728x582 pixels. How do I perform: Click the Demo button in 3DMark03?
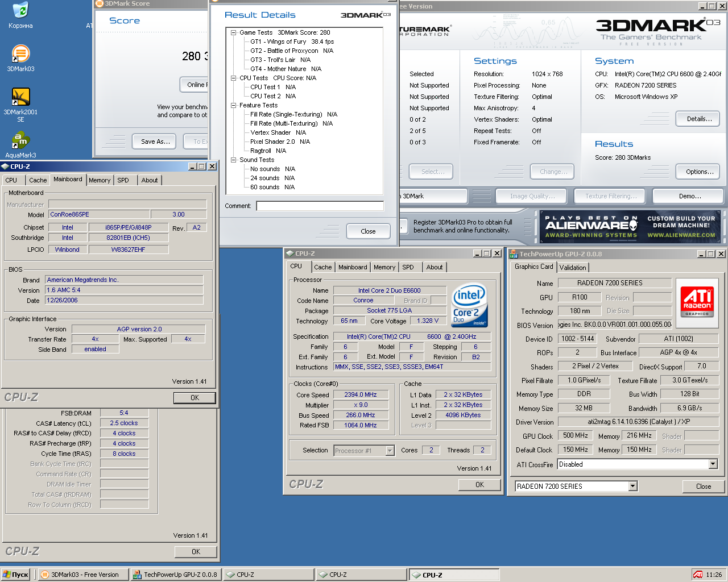coord(689,196)
